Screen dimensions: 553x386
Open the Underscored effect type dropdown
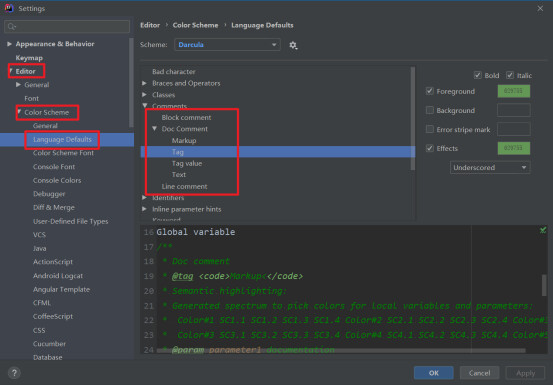pyautogui.click(x=490, y=168)
